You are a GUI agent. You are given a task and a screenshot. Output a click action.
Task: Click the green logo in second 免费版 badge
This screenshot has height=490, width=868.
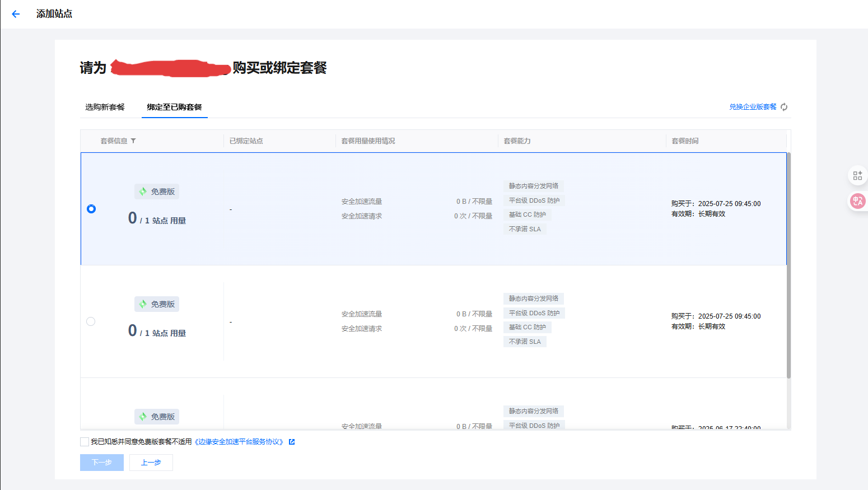click(x=143, y=304)
